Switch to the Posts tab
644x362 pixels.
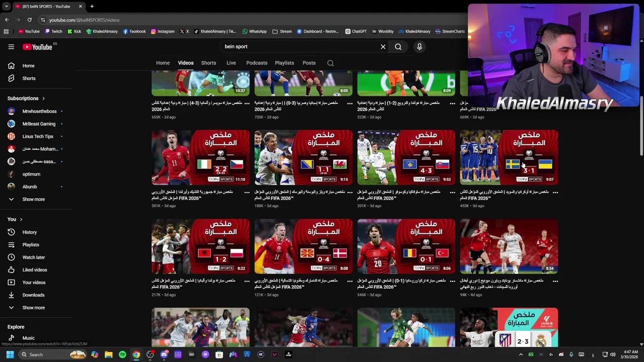[x=309, y=63]
